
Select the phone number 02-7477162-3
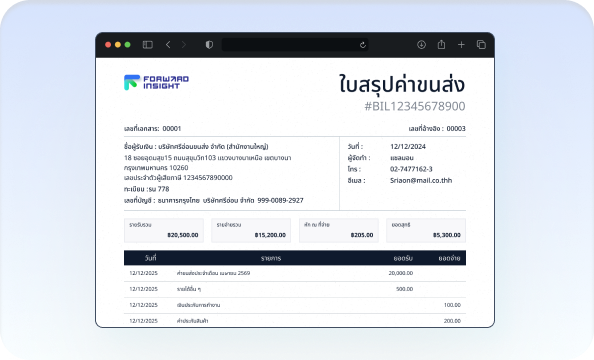(411, 169)
